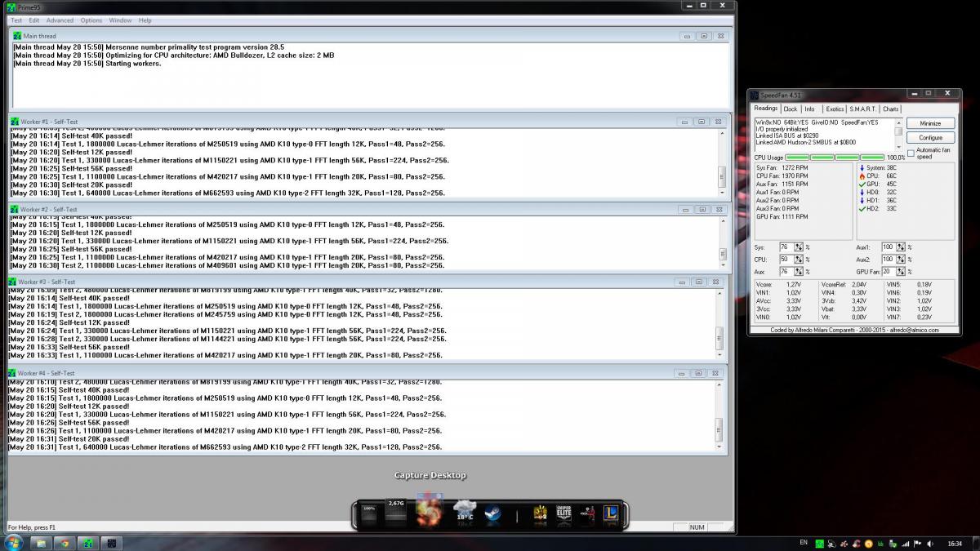Viewport: 980px width, 551px height.
Task: Switch to the Info tab in SpeedFan
Action: pyautogui.click(x=809, y=109)
